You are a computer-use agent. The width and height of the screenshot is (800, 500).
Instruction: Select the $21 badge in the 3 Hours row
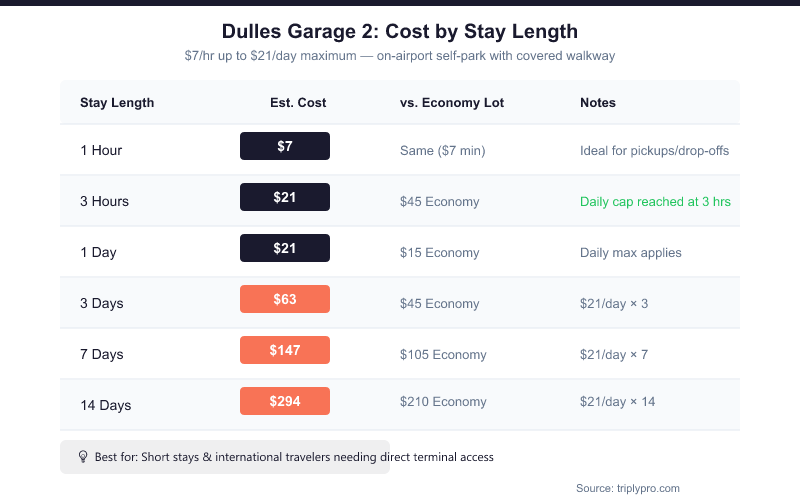point(285,197)
